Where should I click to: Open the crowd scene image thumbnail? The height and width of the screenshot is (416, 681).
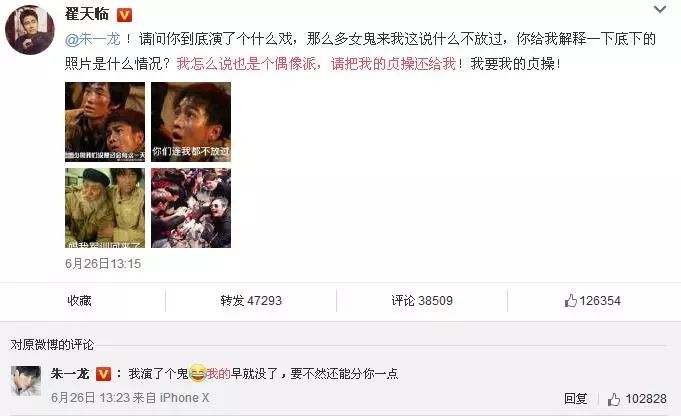191,208
